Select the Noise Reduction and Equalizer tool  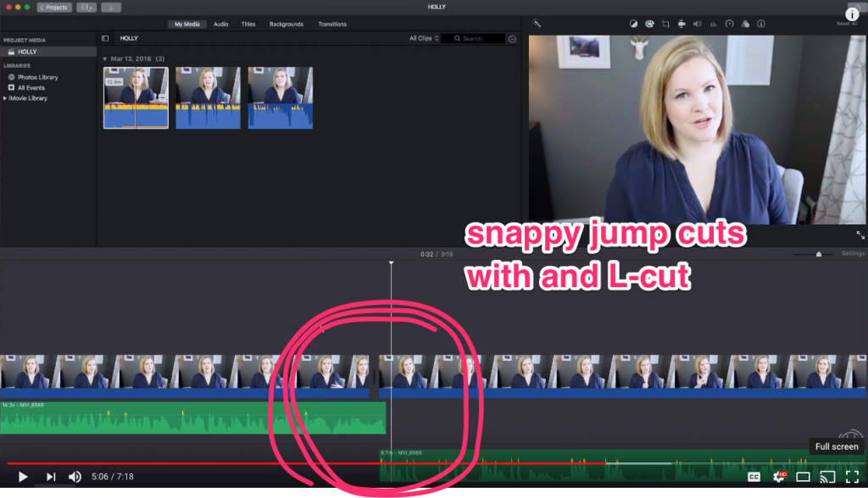pyautogui.click(x=713, y=25)
